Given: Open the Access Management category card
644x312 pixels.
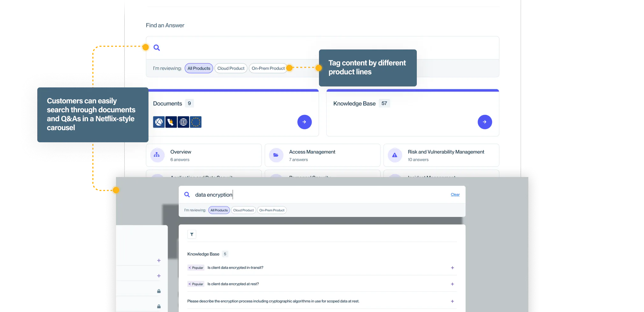Looking at the screenshot, I should (322, 155).
